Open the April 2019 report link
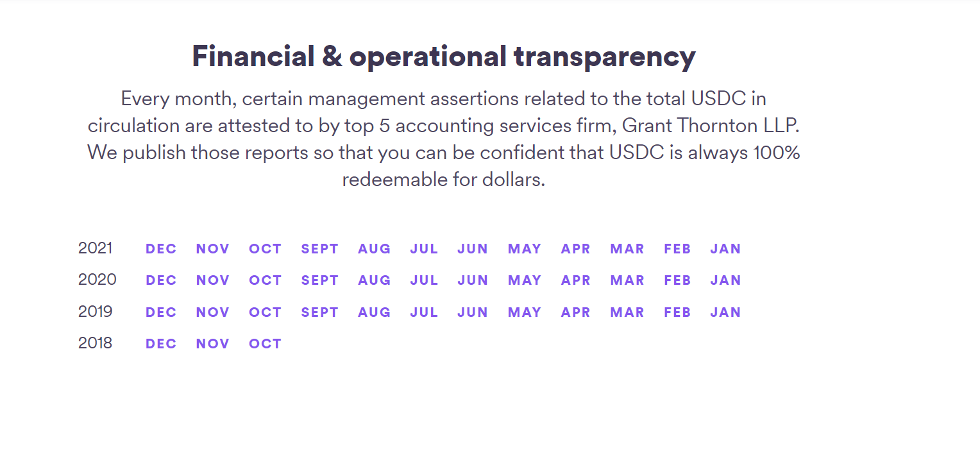The height and width of the screenshot is (451, 980). pyautogui.click(x=575, y=312)
